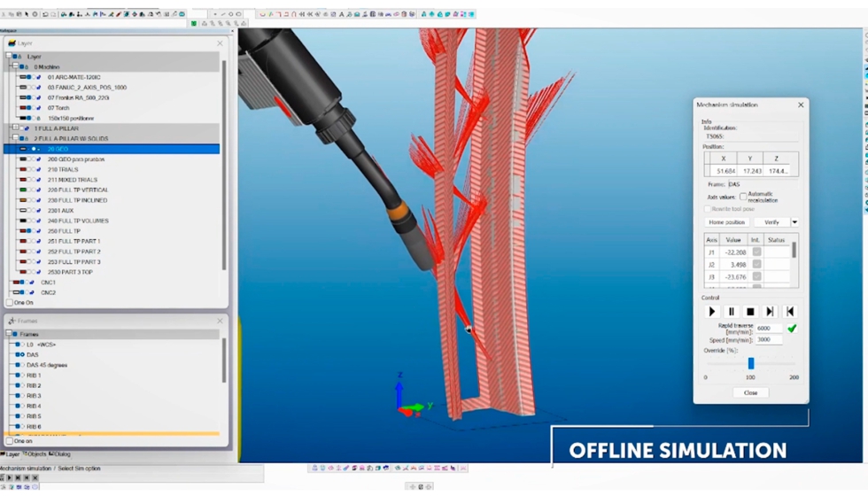Select the 211 MIXED TRIALS layer
Screen dimensions: 868x496
point(73,180)
